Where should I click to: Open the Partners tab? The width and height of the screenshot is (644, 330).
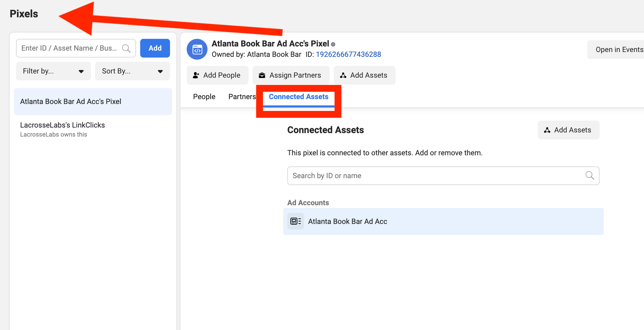click(x=242, y=97)
